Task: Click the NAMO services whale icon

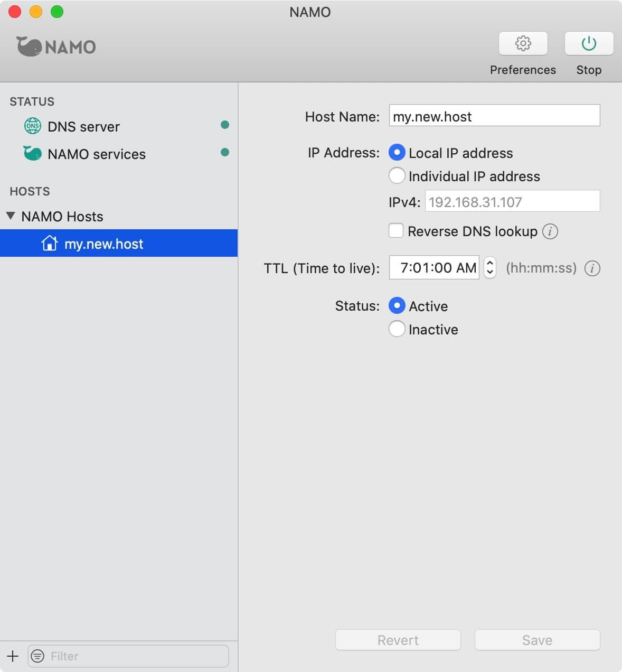Action: 32,153
